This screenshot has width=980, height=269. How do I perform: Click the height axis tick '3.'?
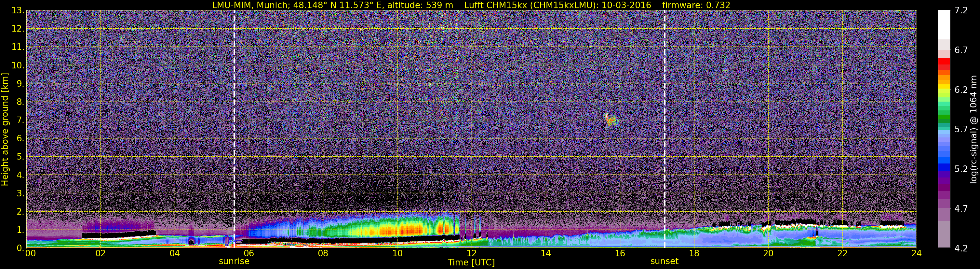pos(20,193)
